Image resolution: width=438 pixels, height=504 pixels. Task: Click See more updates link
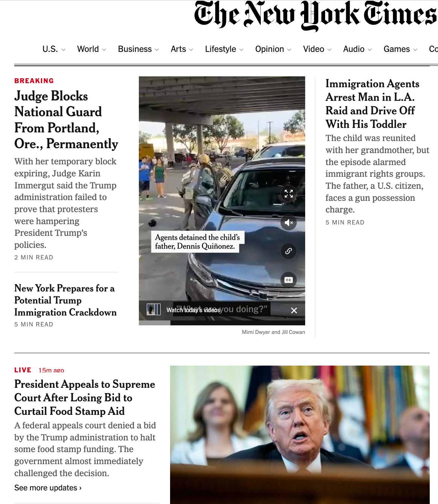[48, 488]
